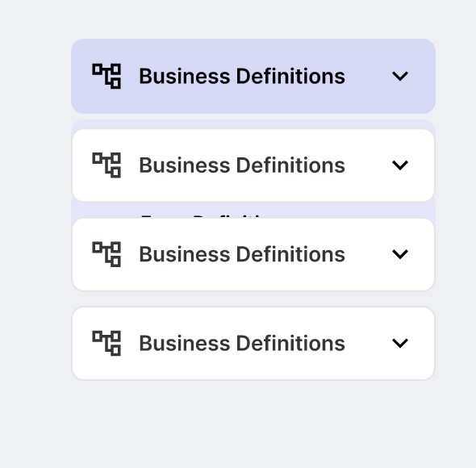Expand the chevron on the bottom Business Definitions card

point(400,343)
